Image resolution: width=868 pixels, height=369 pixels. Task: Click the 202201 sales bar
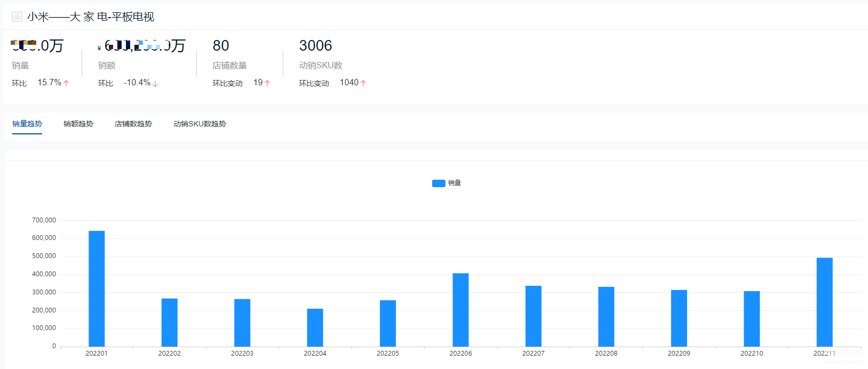click(x=97, y=288)
